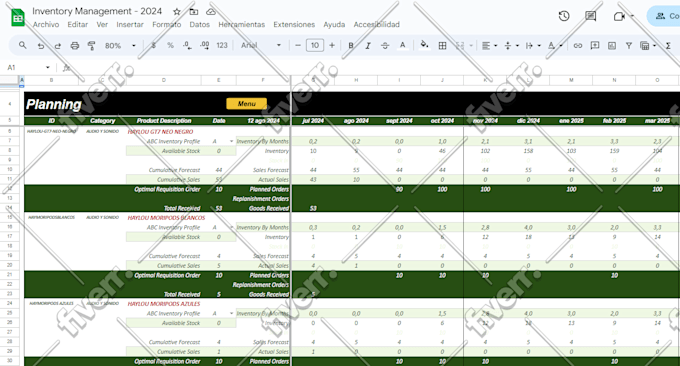680x366 pixels.
Task: Open the Archivo menu
Action: pos(46,25)
